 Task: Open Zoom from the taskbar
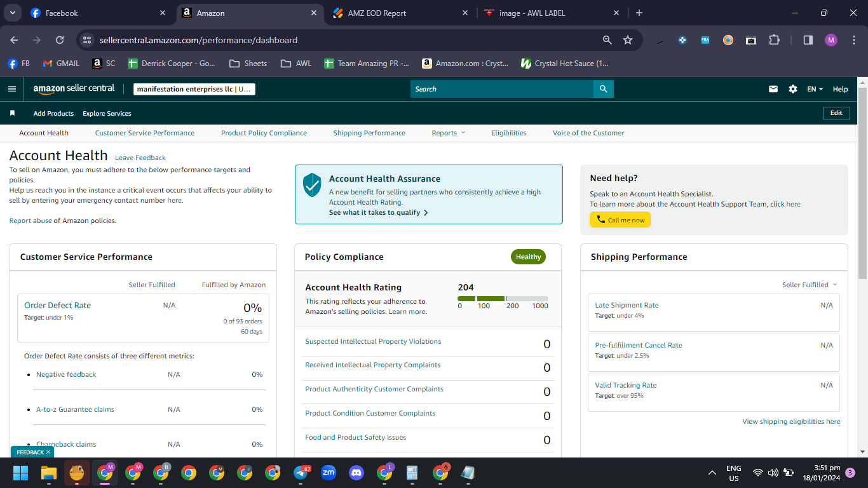click(x=329, y=473)
